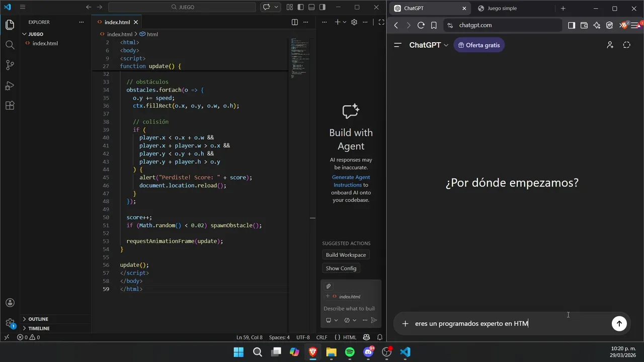Toggle Primary Side Bar visibility

coord(300,7)
